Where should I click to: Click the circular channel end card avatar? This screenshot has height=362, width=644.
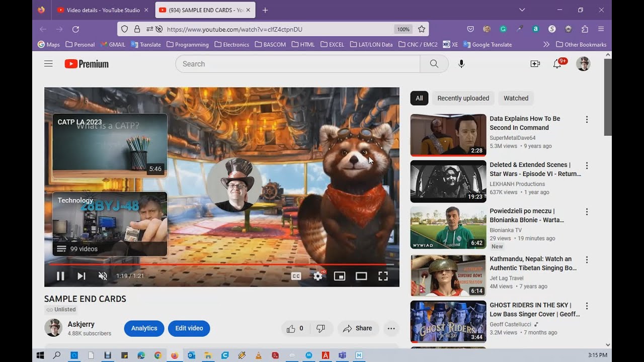click(x=234, y=185)
